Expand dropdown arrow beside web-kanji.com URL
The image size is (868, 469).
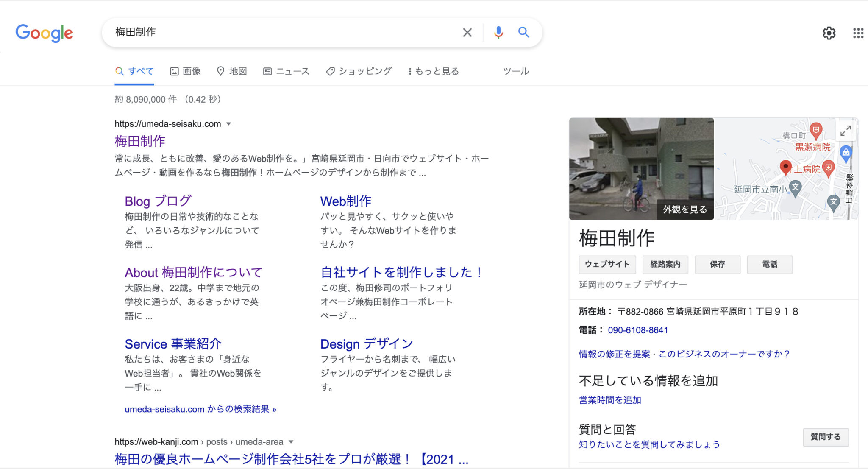[291, 442]
